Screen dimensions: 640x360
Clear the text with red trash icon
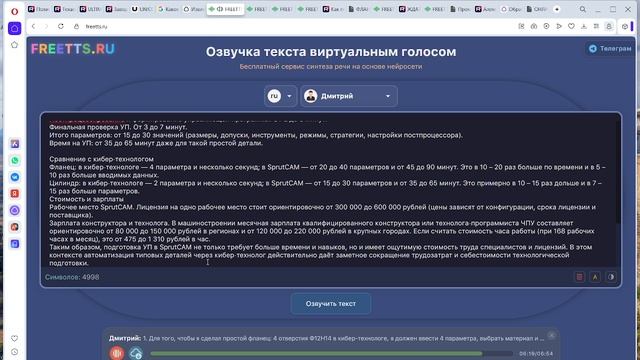point(579,277)
